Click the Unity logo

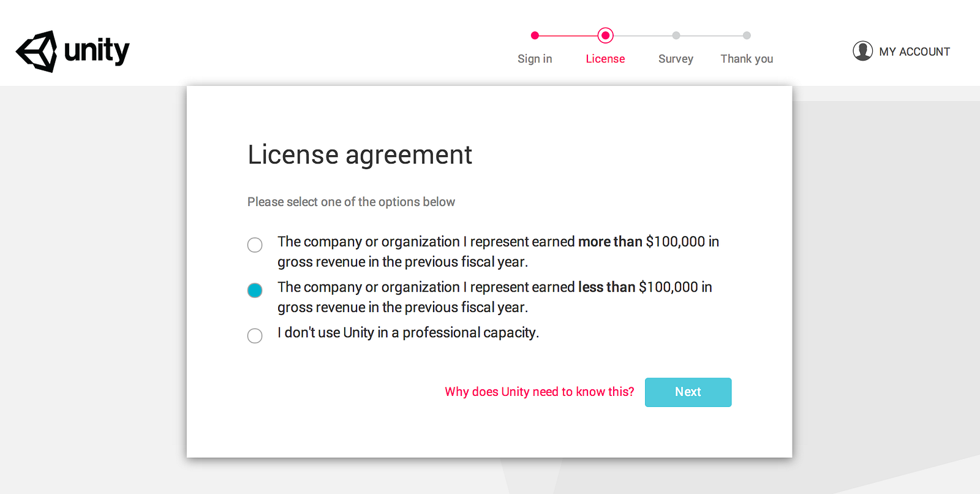73,51
